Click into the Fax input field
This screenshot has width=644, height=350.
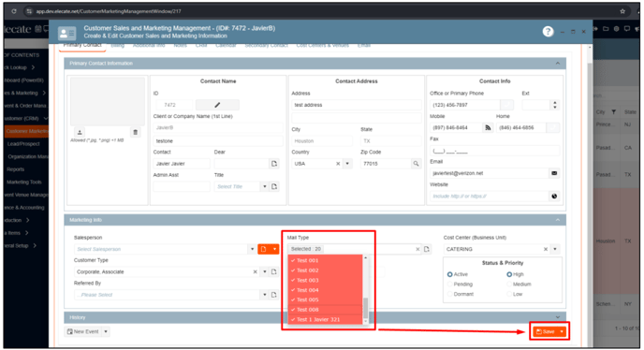[494, 151]
